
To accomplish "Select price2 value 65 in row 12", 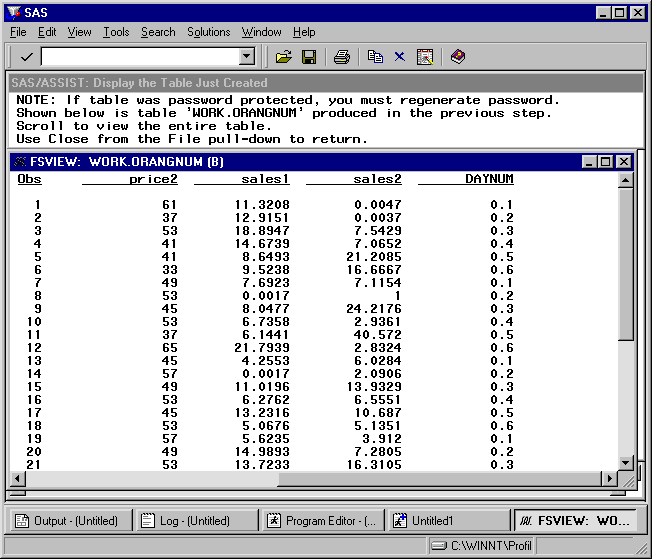I will point(170,347).
